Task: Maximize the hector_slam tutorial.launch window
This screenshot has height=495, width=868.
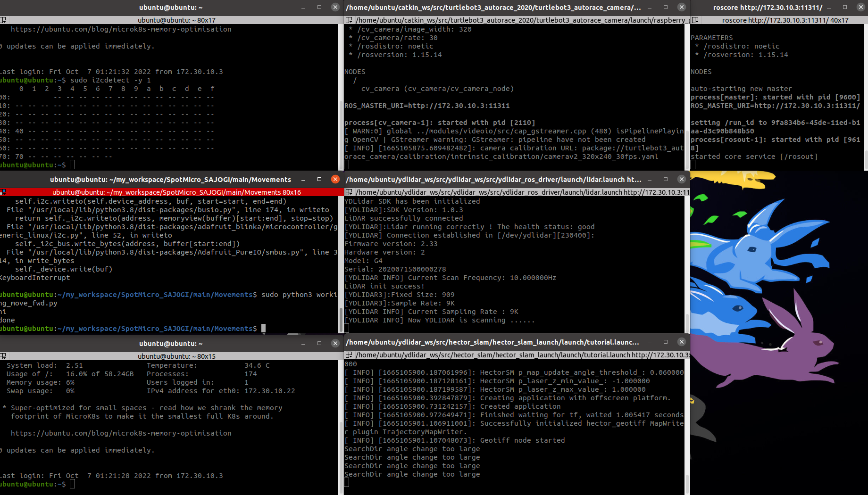Action: pyautogui.click(x=666, y=342)
